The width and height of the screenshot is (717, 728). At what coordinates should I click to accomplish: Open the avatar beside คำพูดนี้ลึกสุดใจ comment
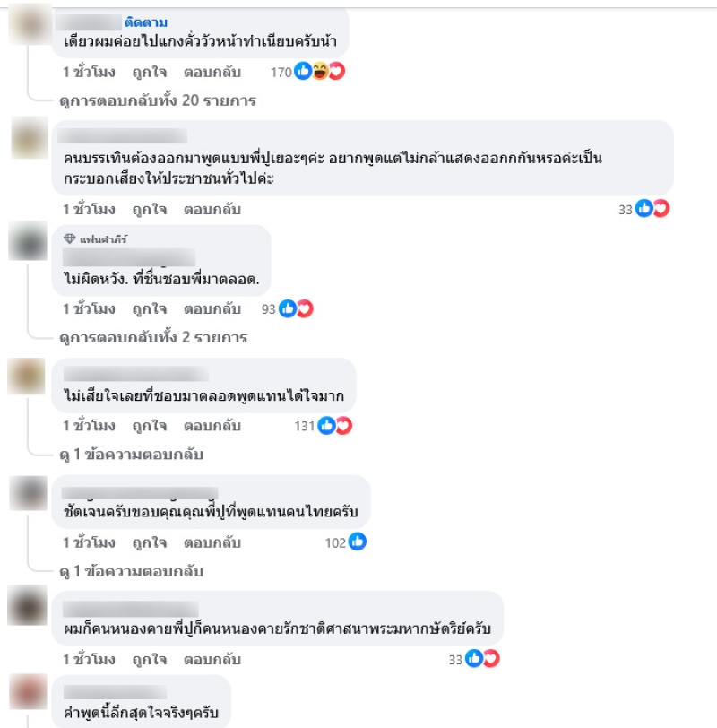(x=29, y=693)
